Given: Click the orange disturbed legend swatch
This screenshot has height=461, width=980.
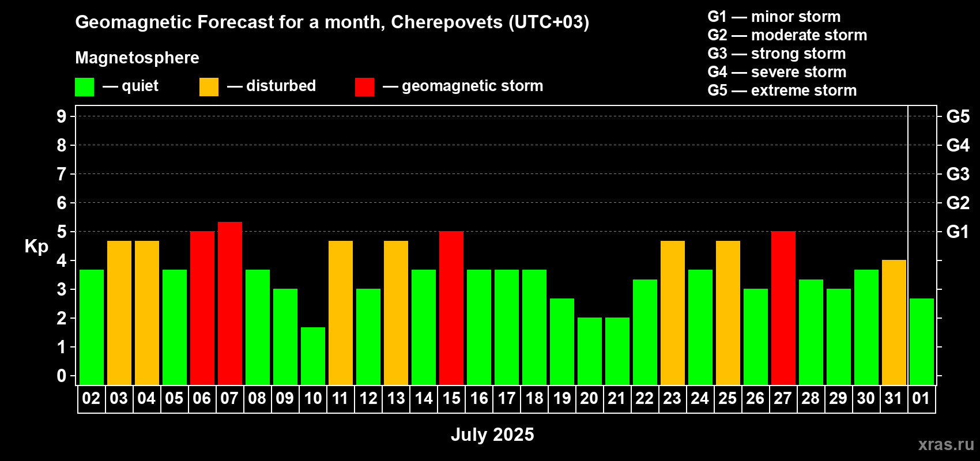Looking at the screenshot, I should point(209,87).
